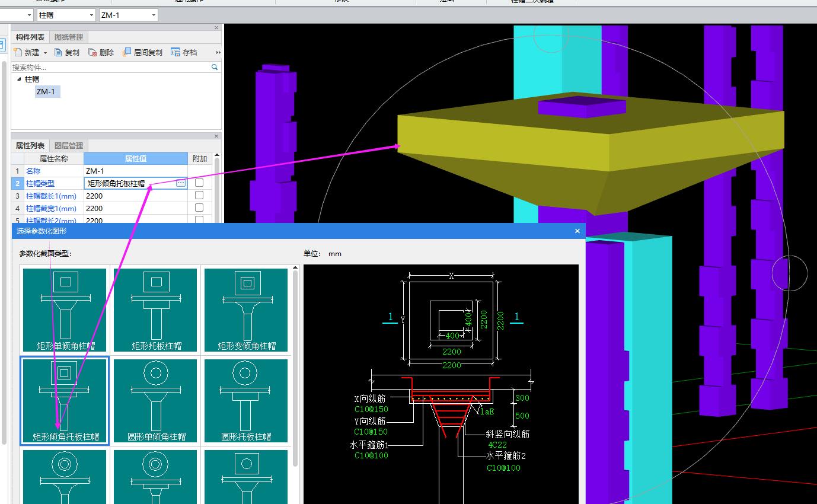Click the thumbnail list scrollbar up arrow
Screen dimensions: 817x504
tap(295, 268)
